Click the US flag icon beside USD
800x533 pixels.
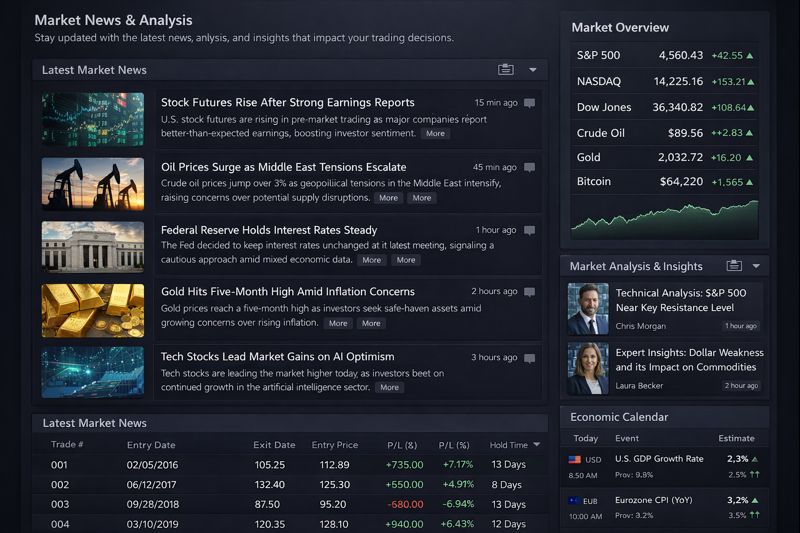pyautogui.click(x=574, y=460)
